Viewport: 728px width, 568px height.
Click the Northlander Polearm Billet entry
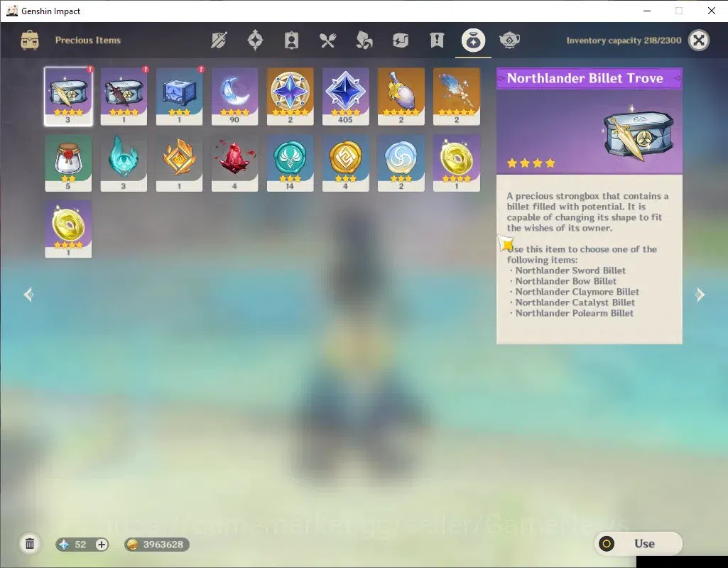pyautogui.click(x=575, y=313)
